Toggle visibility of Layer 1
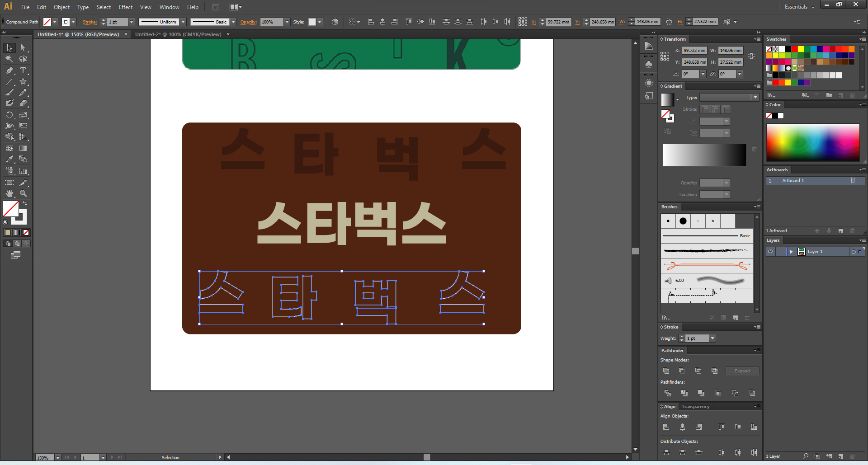Screen dimensions: 868x465 (770, 252)
